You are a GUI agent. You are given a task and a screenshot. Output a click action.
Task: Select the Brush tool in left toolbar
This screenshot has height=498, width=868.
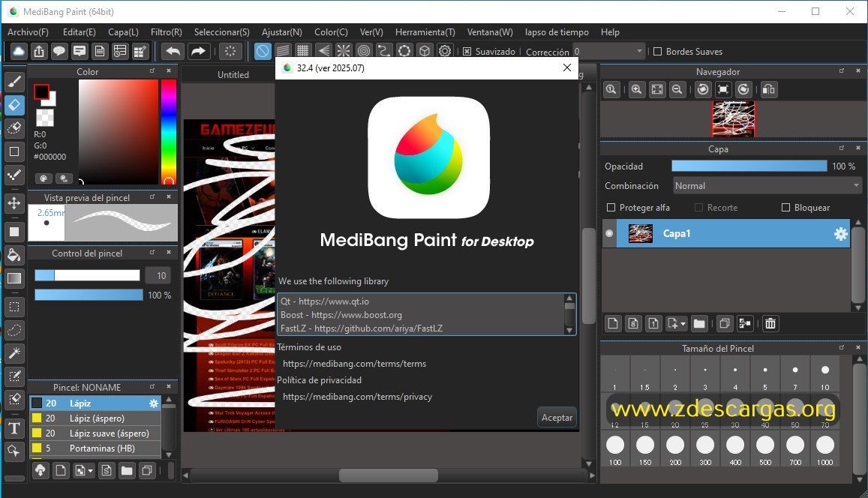[x=14, y=82]
